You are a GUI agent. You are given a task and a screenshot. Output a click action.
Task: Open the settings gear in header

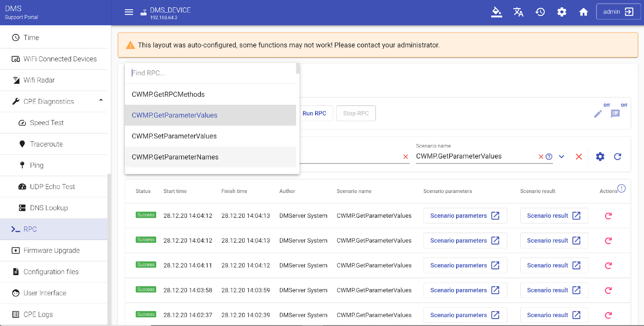562,12
